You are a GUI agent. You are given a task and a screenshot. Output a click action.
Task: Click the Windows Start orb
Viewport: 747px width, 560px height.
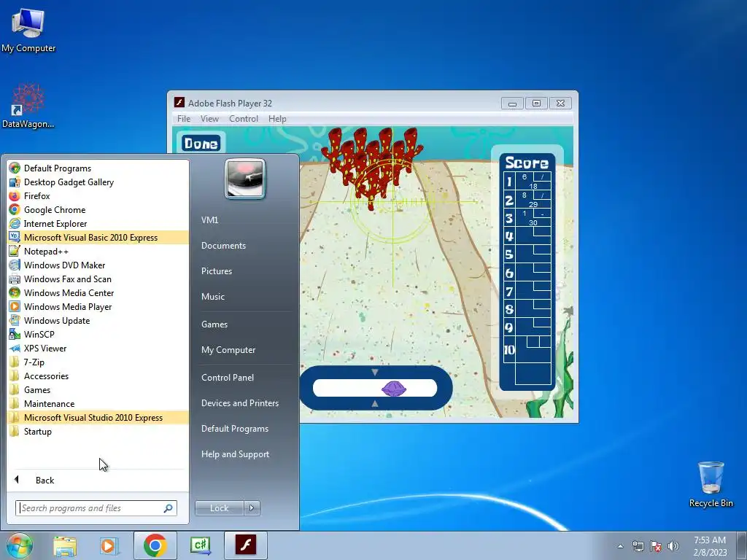pos(20,545)
